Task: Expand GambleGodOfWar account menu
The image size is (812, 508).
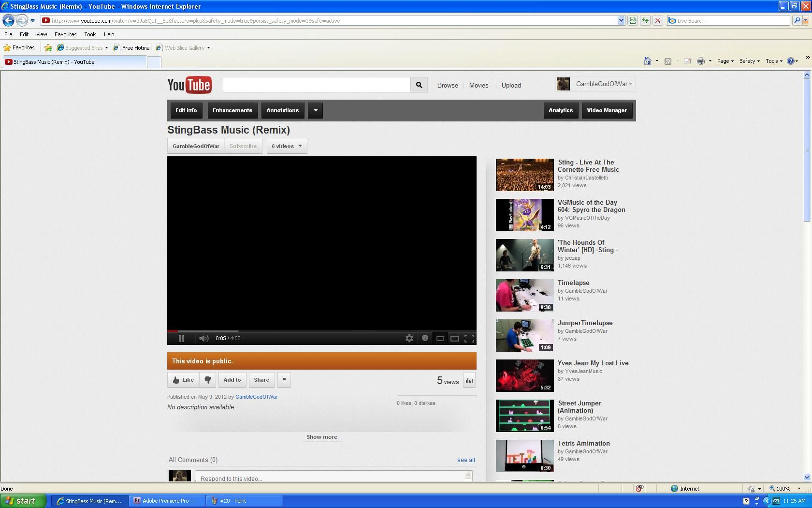Action: [630, 84]
